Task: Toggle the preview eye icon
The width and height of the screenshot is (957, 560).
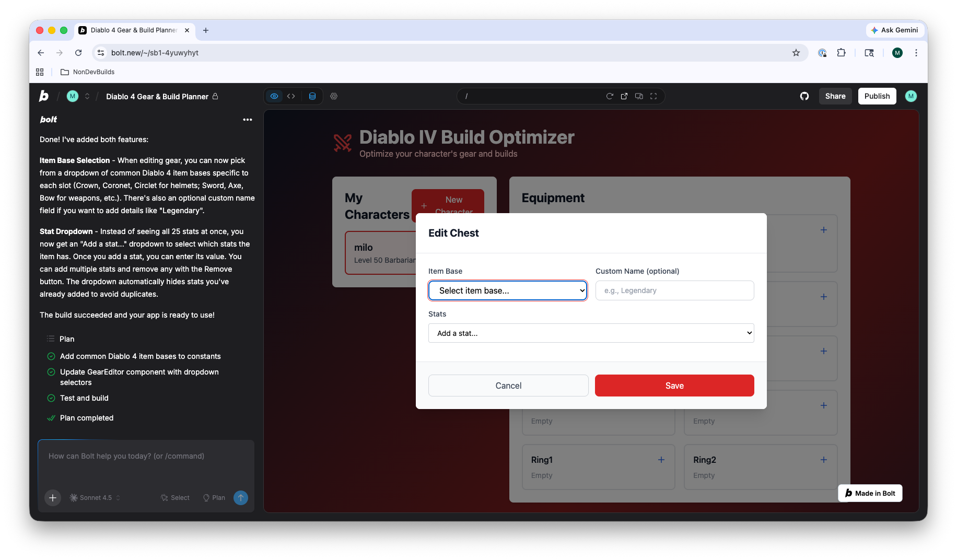Action: click(274, 96)
